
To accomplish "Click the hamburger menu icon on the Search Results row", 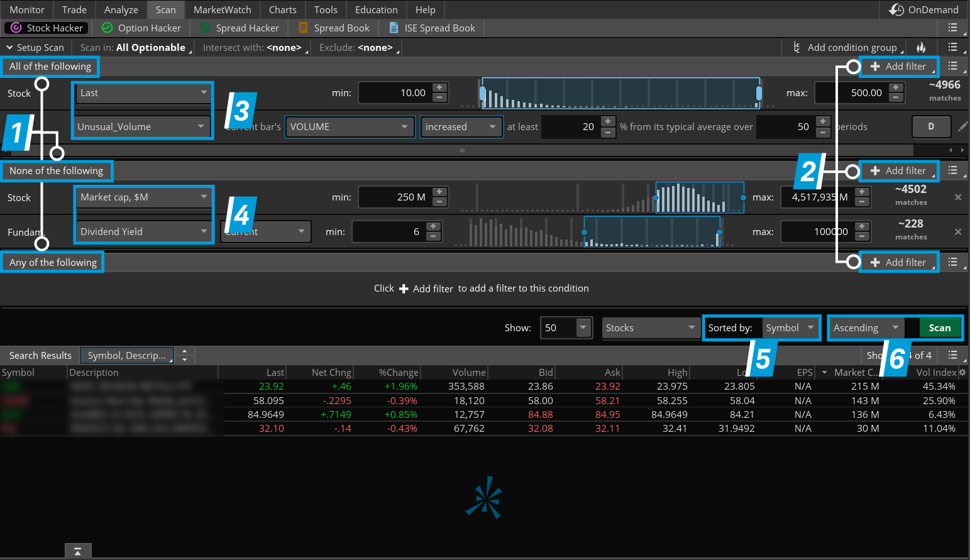I will (x=954, y=355).
